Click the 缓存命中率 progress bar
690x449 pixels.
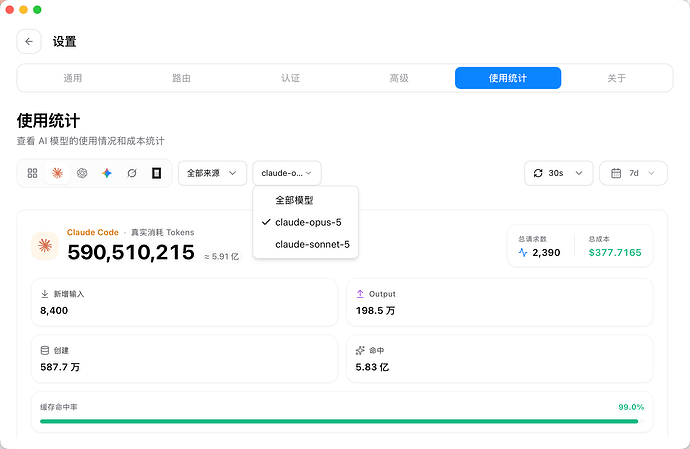coord(342,421)
